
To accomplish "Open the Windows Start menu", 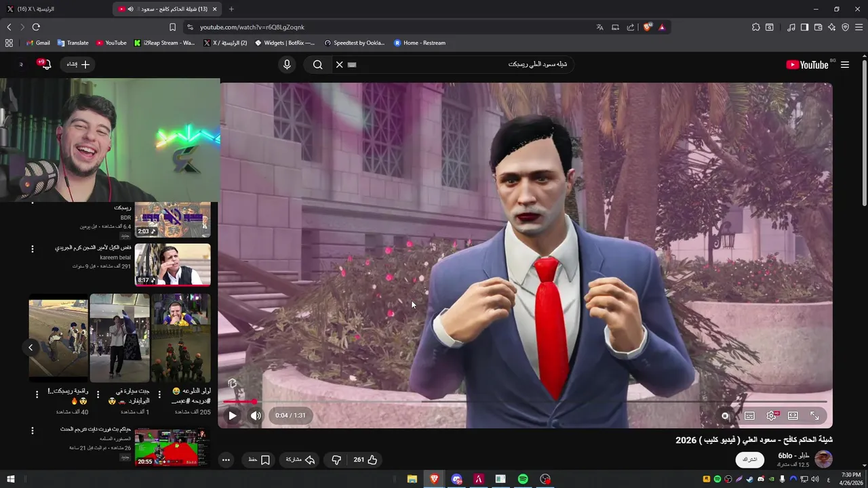I will (11, 479).
